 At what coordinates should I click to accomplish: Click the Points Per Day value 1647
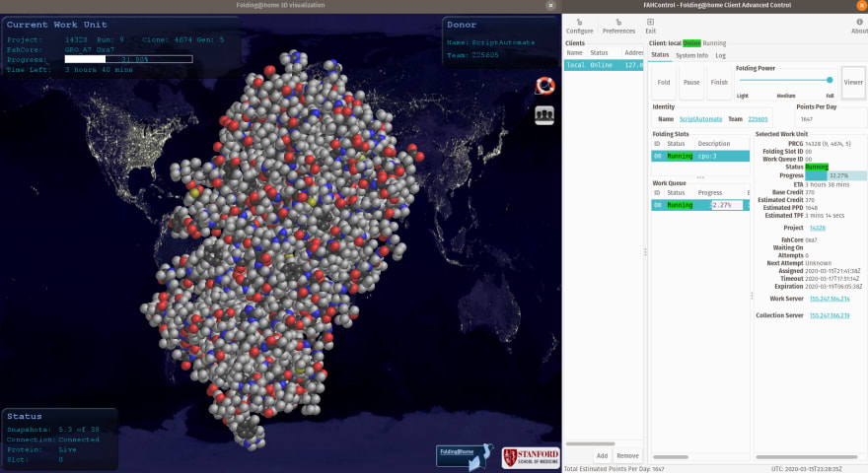pos(807,119)
